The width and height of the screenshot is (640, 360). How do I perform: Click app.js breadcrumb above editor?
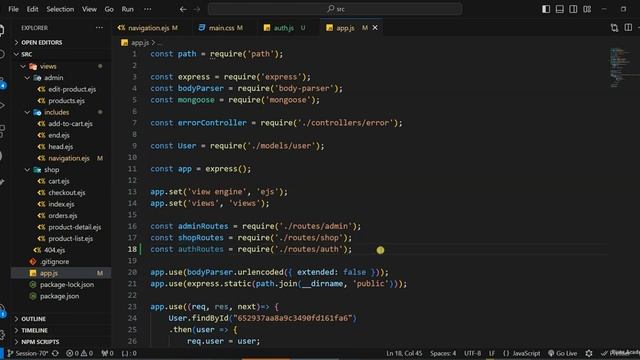point(136,42)
